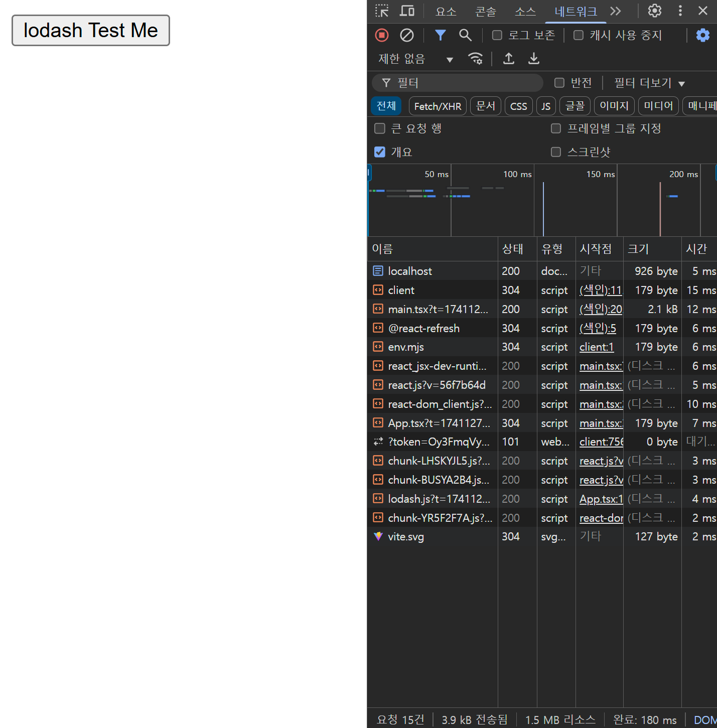This screenshot has width=717, height=728.
Task: Export HAR using the download arrow
Action: pyautogui.click(x=534, y=59)
